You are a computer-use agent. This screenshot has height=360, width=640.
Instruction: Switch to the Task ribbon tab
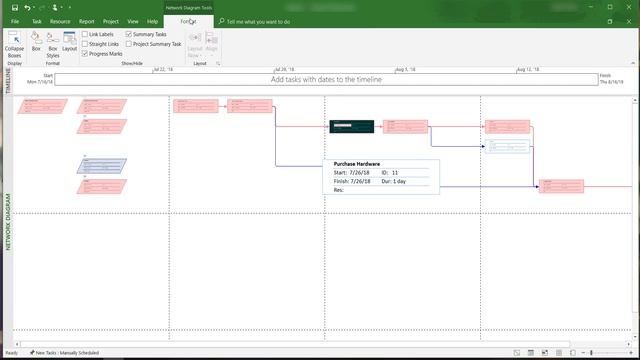coord(37,21)
